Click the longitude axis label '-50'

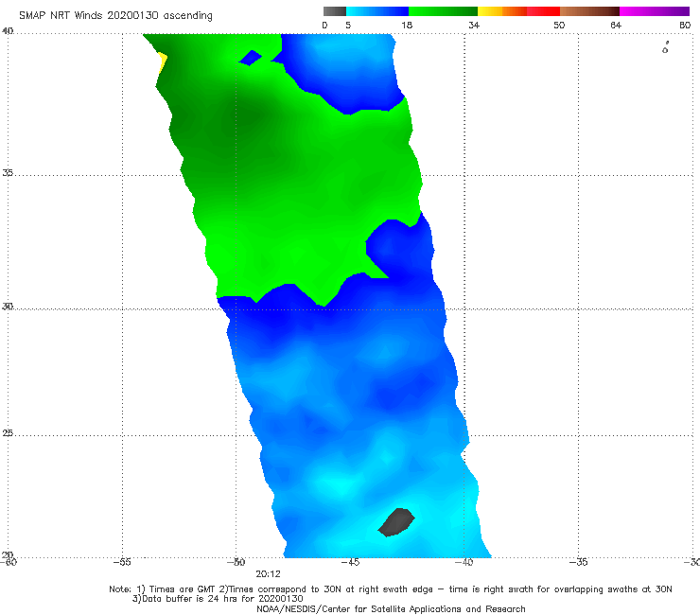click(236, 562)
